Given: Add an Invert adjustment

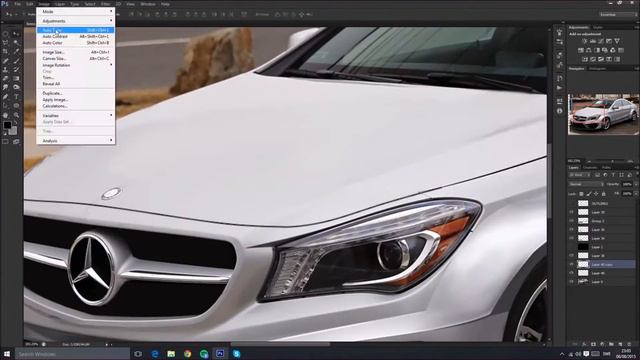Looking at the screenshot, I should click(x=584, y=59).
